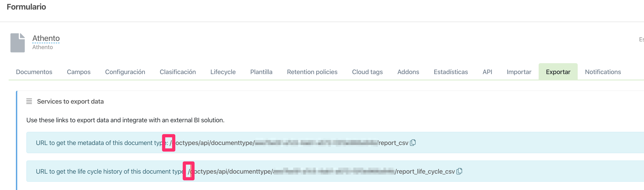Go to the Addons tab
644x190 pixels.
point(408,72)
